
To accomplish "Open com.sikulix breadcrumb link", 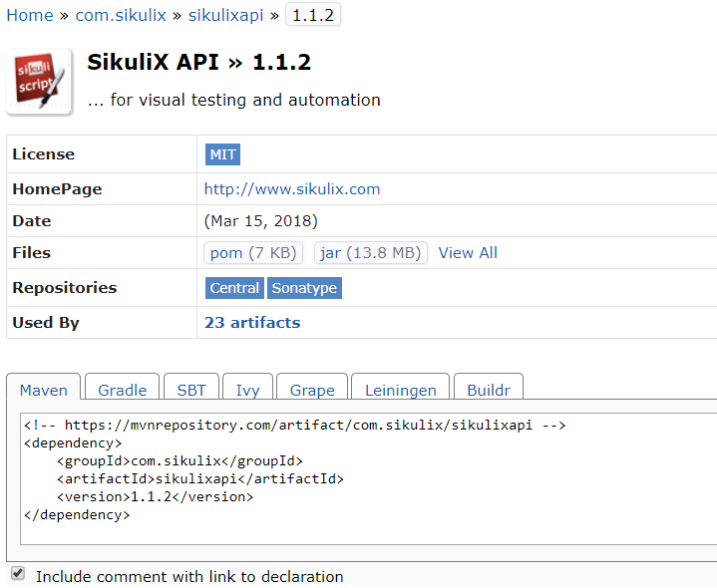I will pos(121,16).
